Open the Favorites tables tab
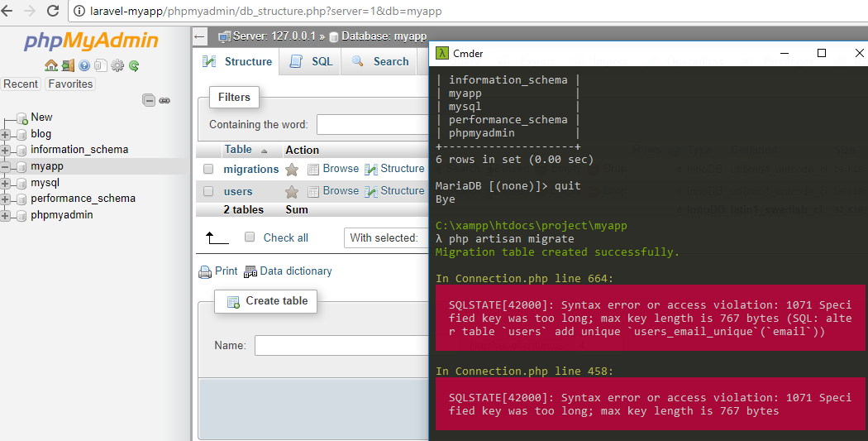This screenshot has width=868, height=441. pos(70,84)
